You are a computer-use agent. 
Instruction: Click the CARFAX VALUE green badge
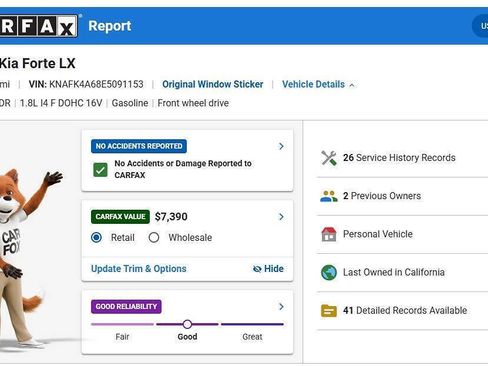tap(120, 217)
